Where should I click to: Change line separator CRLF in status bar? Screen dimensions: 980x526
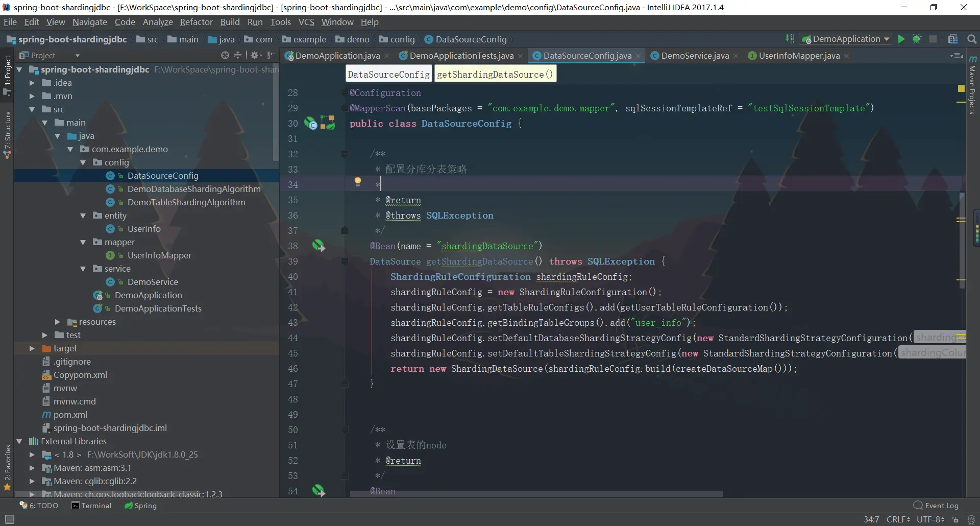click(898, 519)
